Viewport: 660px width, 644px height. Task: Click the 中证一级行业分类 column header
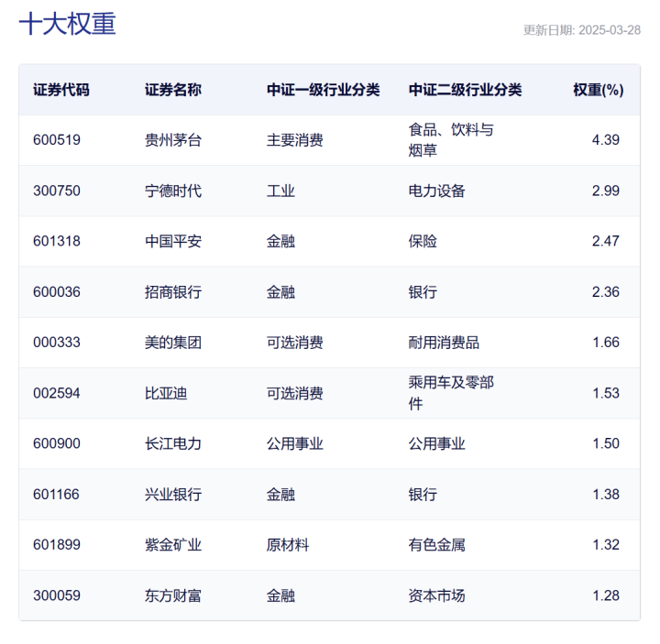323,90
